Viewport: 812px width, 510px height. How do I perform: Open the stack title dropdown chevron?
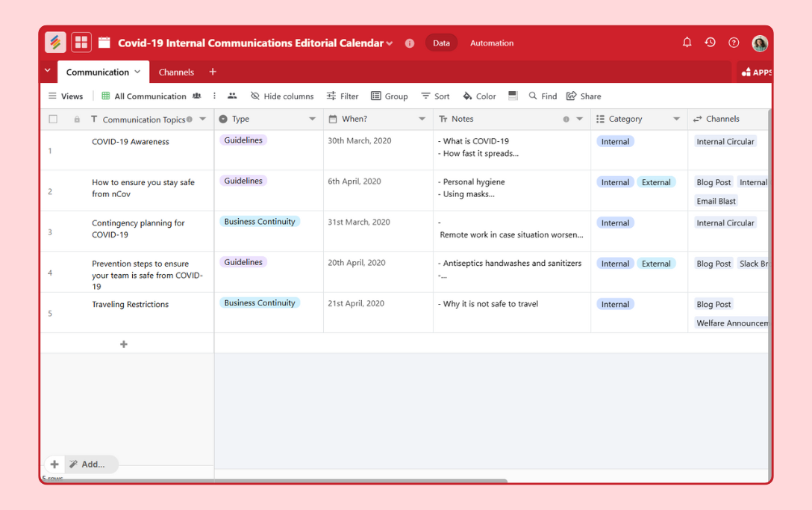coord(390,43)
